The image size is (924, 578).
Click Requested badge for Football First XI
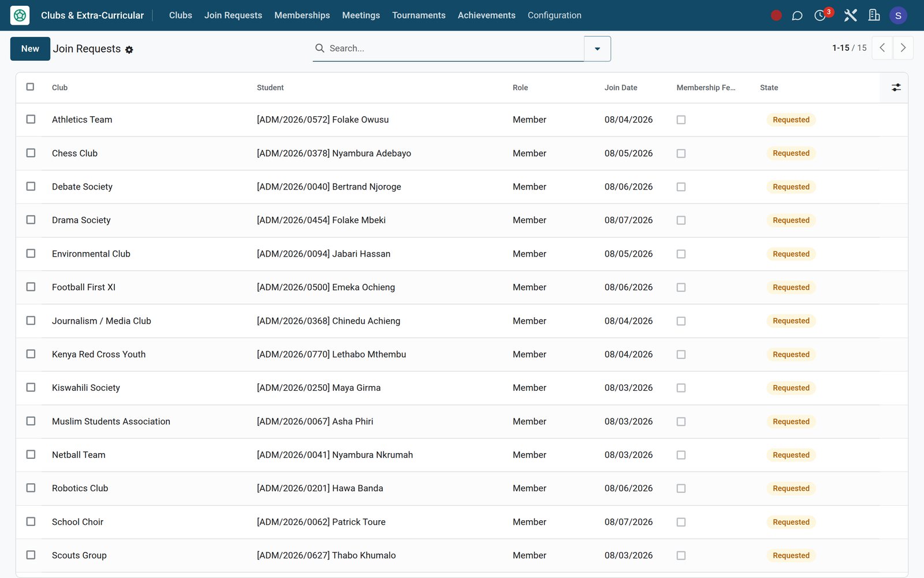tap(791, 287)
